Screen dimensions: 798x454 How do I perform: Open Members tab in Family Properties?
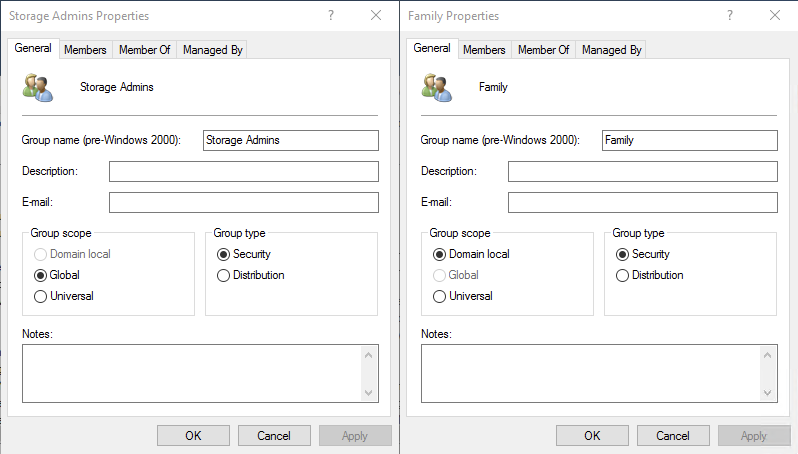tap(484, 50)
